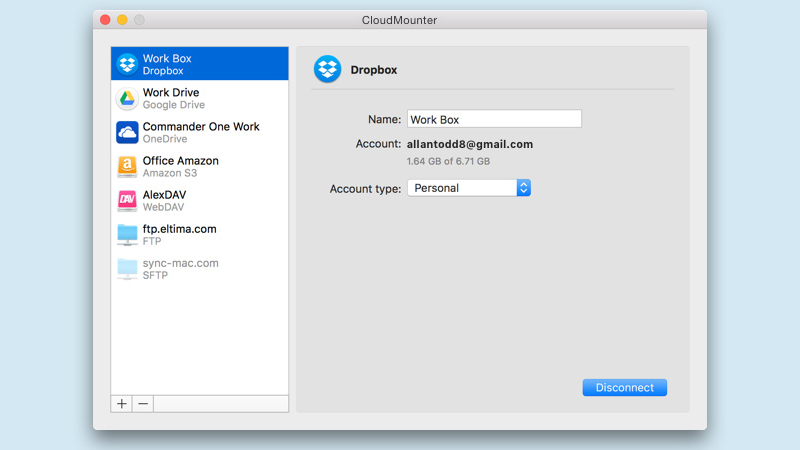Minimize the CloudMounter window
This screenshot has height=450, width=800.
[122, 20]
